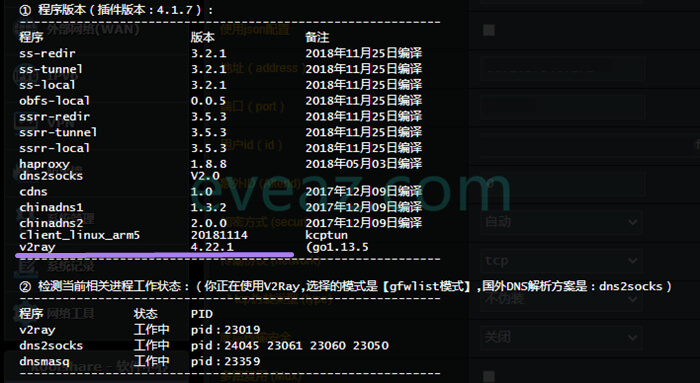
Task: Click pid：23359 of dnsmasq
Action: [225, 361]
